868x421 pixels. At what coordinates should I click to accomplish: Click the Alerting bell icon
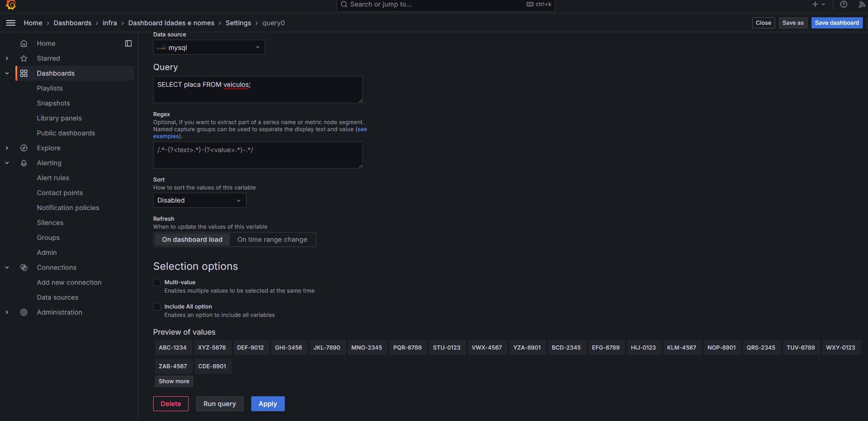24,163
